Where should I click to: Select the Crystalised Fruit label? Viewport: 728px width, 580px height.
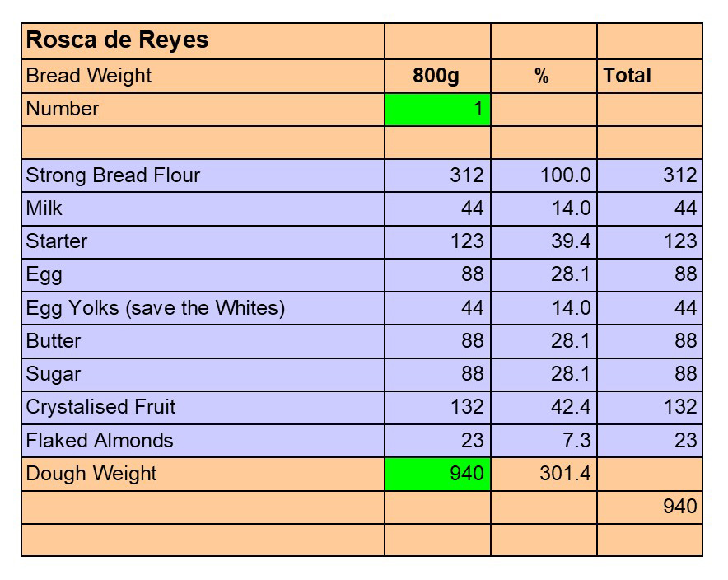point(203,407)
